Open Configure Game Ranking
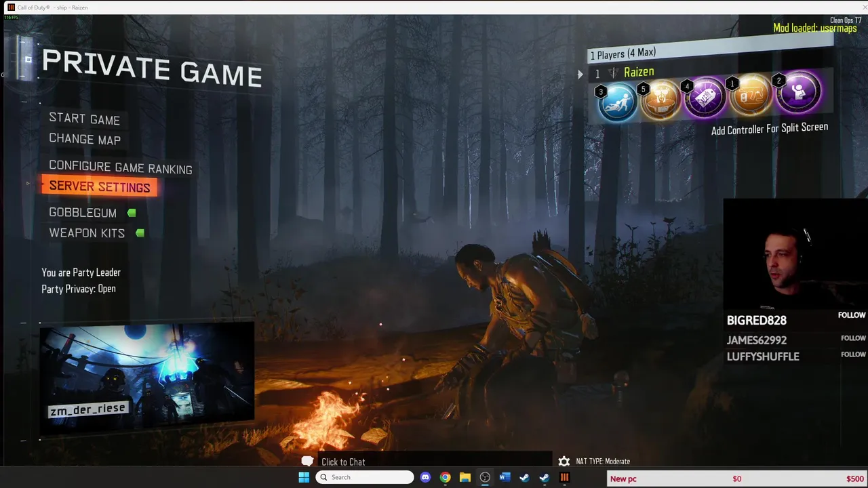868x488 pixels. (121, 167)
